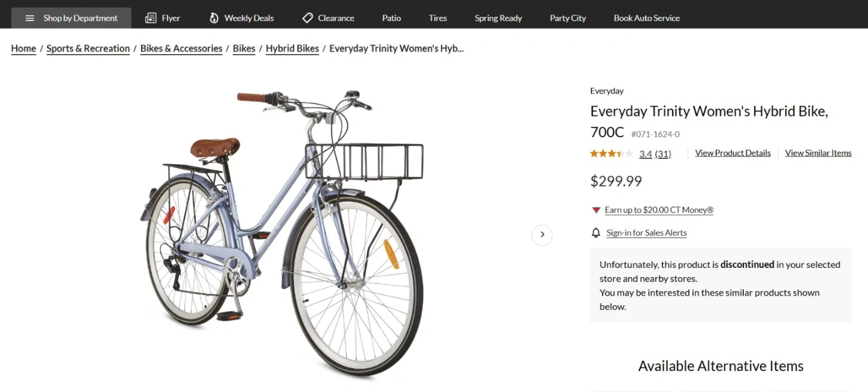
Task: Open the Patio menu item
Action: click(391, 18)
